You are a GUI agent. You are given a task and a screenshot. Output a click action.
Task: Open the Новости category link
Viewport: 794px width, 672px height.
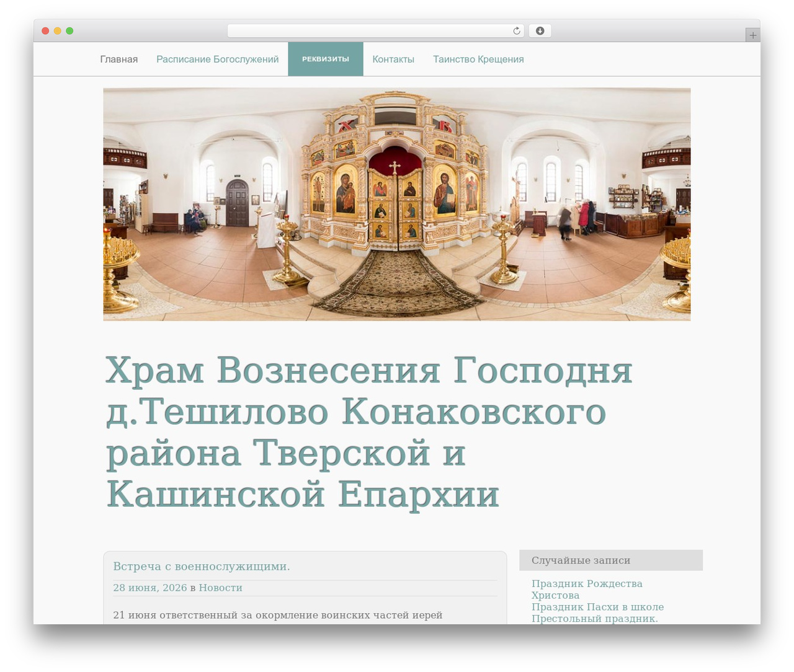click(220, 588)
